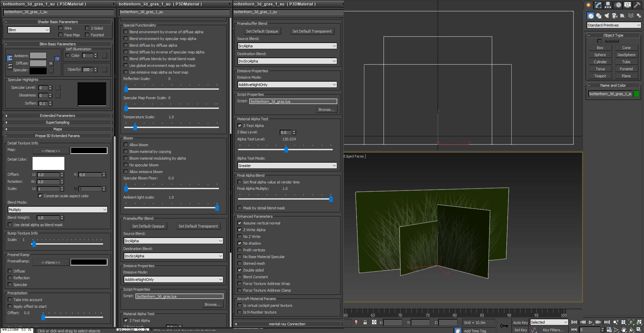Click the object color green swatch

pyautogui.click(x=636, y=94)
